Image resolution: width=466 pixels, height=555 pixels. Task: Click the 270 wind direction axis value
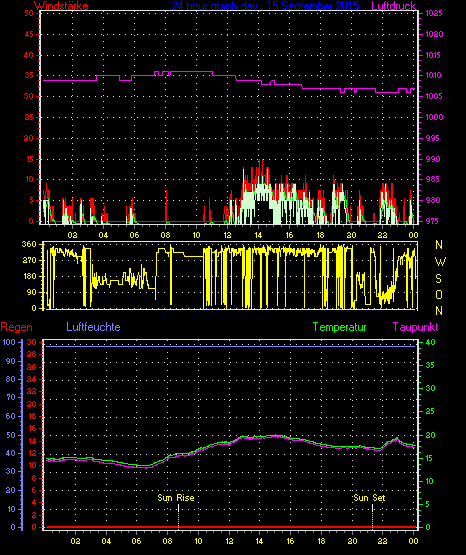coord(29,260)
